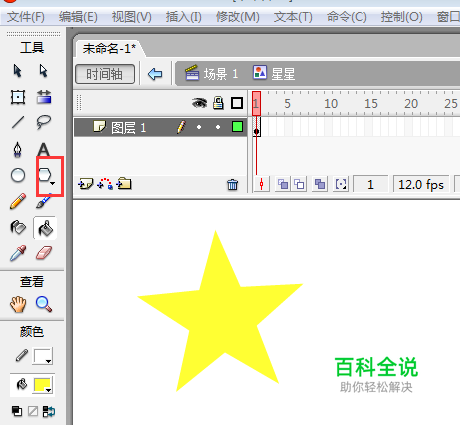Viewport: 460px width, 425px height.
Task: Select the Eyedropper tool
Action: [18, 253]
